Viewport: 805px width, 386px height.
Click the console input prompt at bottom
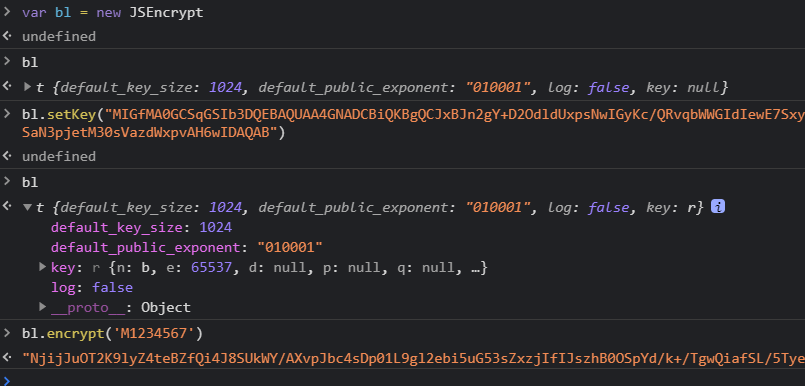402,380
